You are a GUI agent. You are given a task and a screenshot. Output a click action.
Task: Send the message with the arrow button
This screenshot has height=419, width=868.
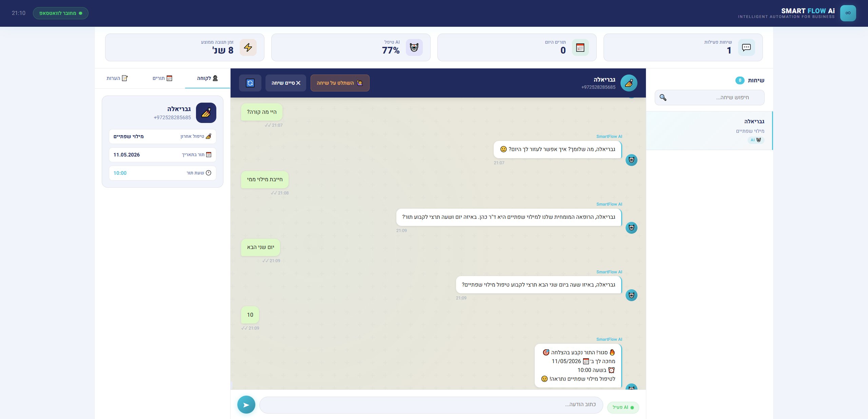pos(246,404)
